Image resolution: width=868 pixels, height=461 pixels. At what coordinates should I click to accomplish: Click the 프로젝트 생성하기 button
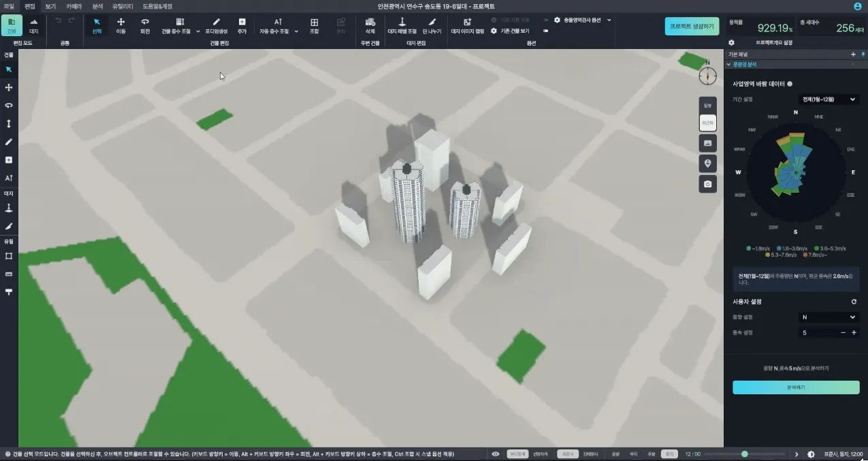(692, 26)
